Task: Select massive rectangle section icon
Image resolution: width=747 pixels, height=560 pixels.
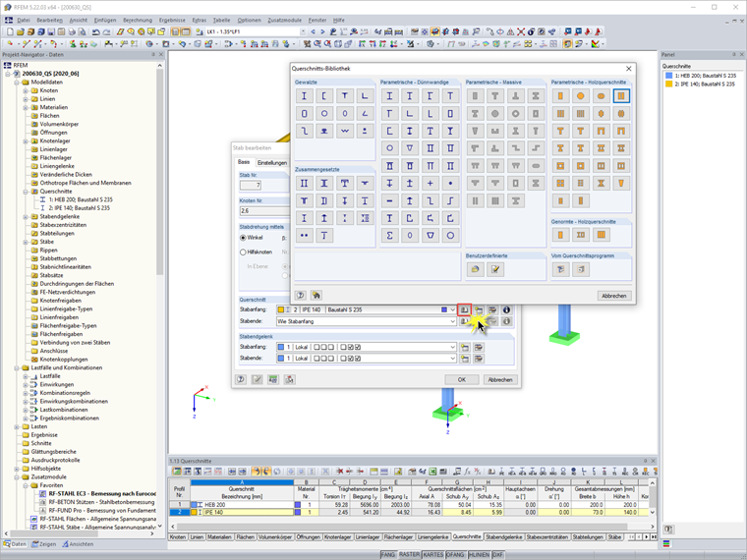Action: click(475, 95)
